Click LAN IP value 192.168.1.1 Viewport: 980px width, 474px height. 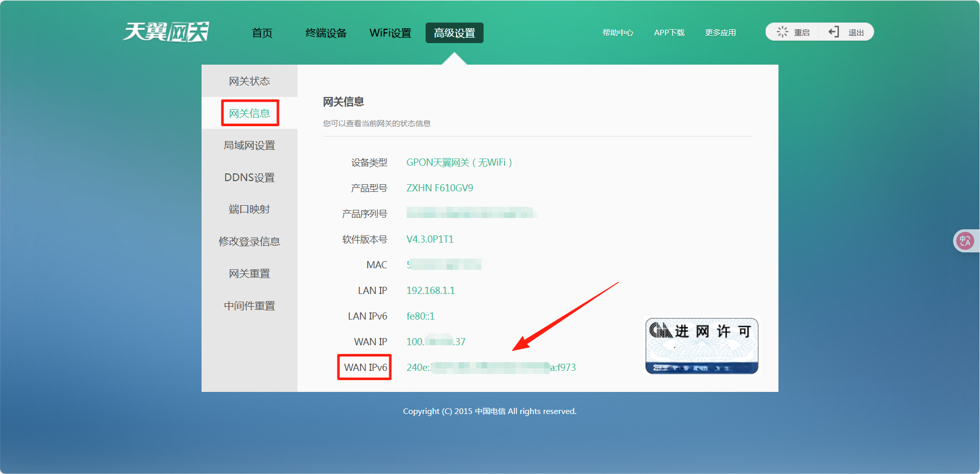[x=430, y=290]
